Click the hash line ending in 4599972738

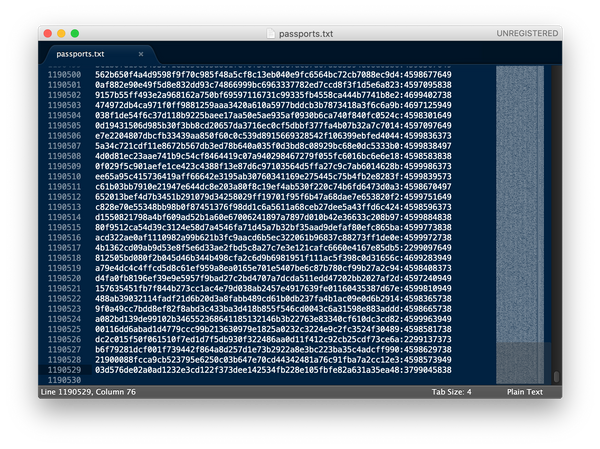[x=273, y=238]
